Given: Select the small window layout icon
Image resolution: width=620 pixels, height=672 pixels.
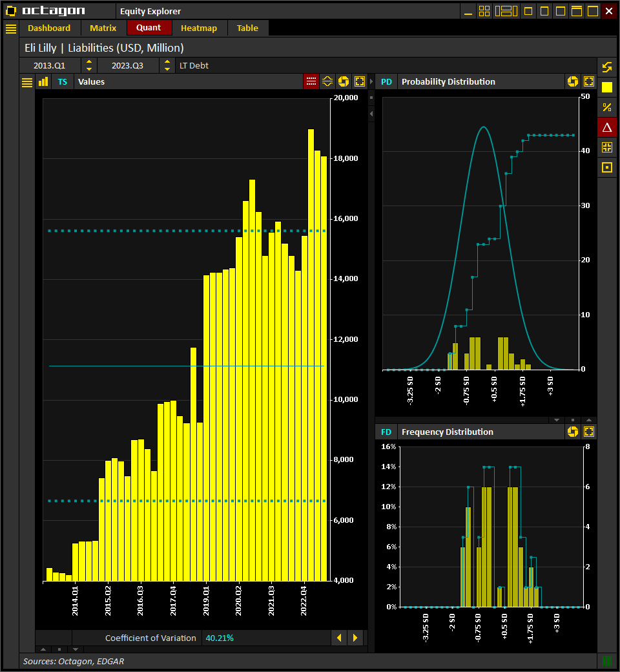Looking at the screenshot, I should [528, 11].
